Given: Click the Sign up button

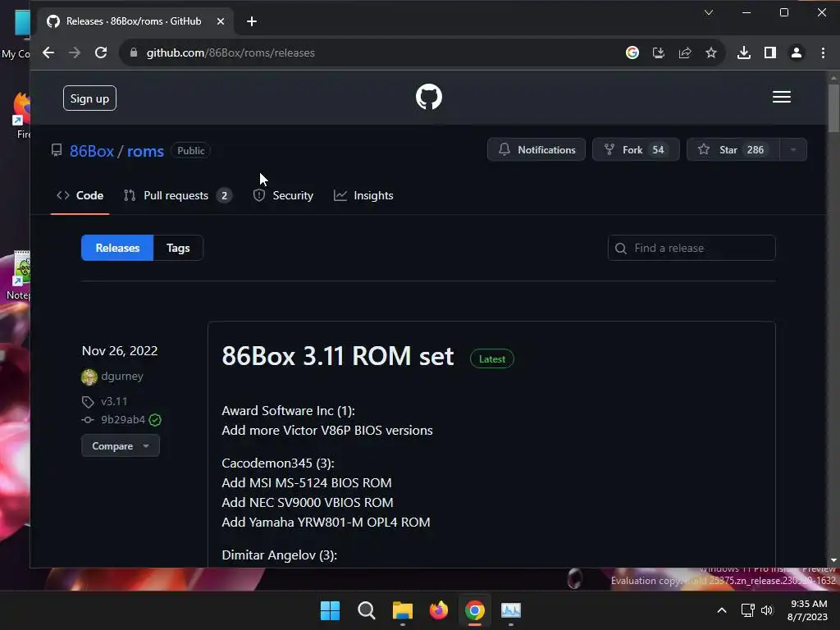Looking at the screenshot, I should coord(89,98).
